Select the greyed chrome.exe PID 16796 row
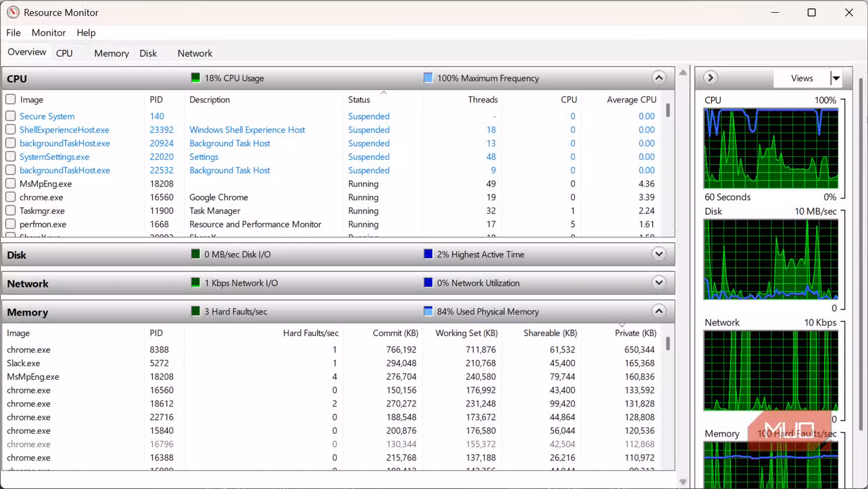This screenshot has width=868, height=489. (x=332, y=444)
